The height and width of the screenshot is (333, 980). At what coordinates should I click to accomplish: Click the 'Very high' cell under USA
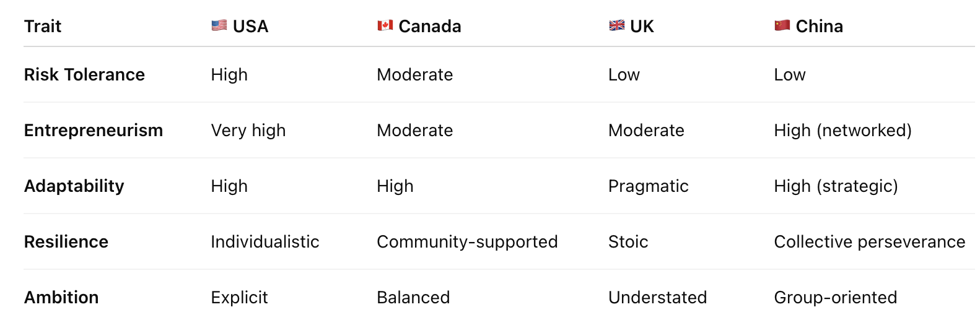pyautogui.click(x=248, y=130)
